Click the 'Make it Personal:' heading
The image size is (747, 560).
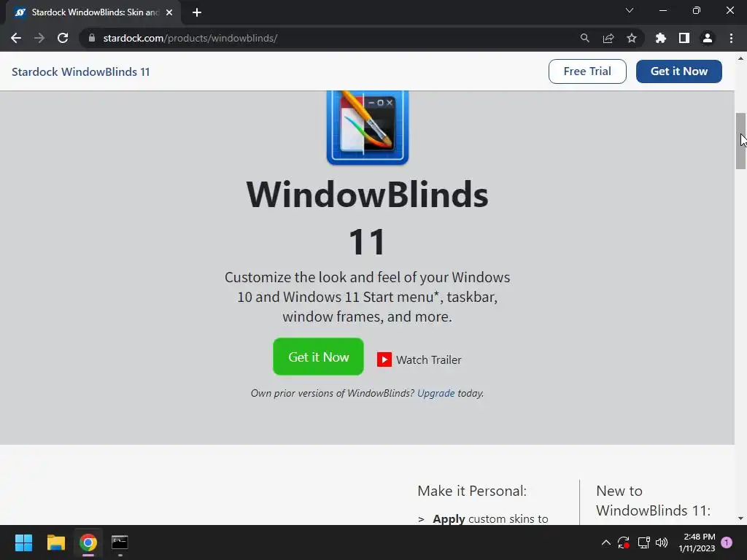click(472, 491)
